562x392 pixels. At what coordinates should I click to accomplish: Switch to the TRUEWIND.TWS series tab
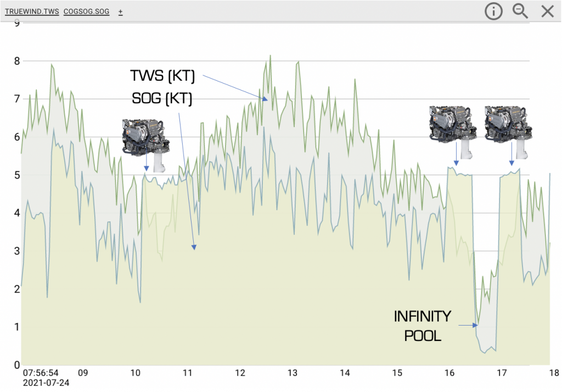31,12
